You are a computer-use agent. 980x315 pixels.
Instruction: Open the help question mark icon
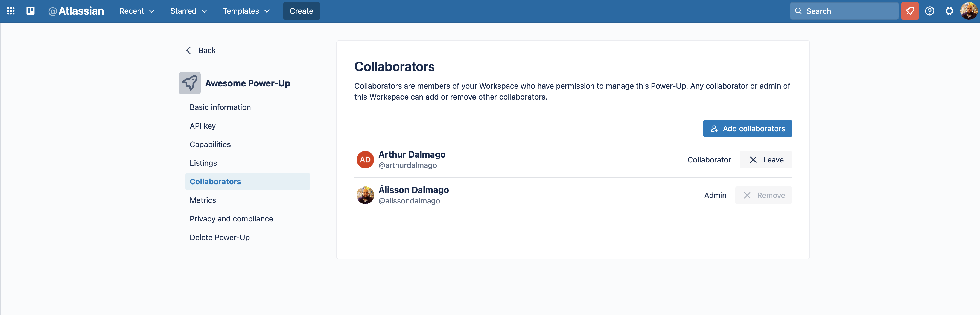[929, 11]
